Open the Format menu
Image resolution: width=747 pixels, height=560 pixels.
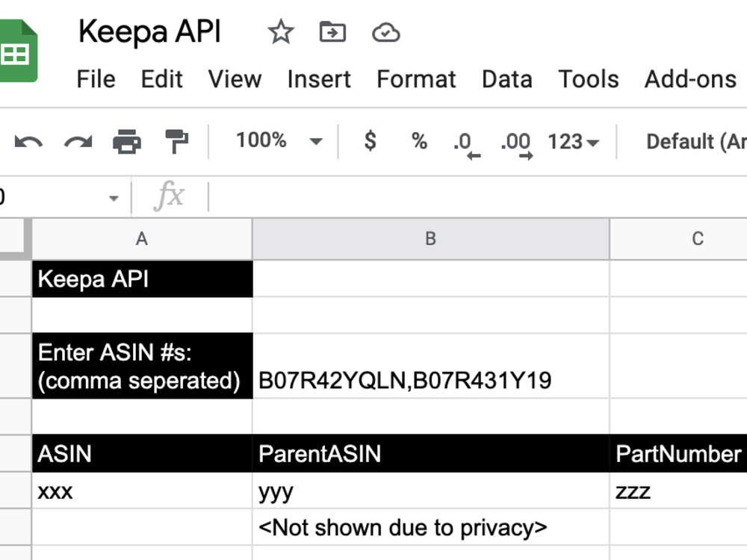tap(416, 79)
